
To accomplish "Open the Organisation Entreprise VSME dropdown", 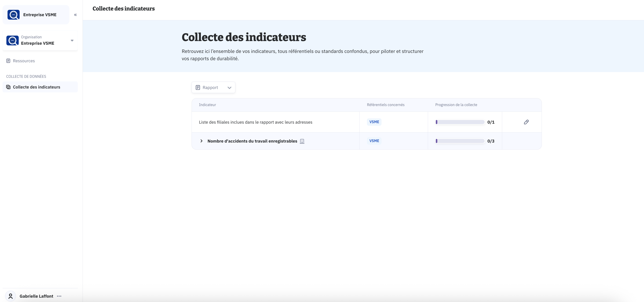I will point(72,41).
